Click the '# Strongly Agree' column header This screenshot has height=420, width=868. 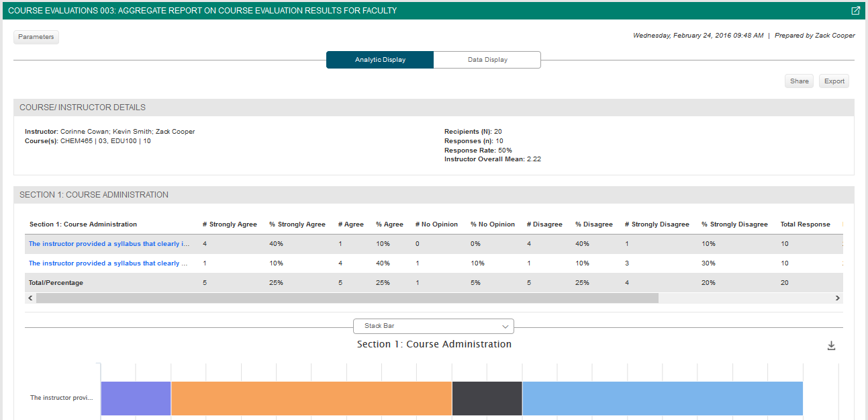230,224
